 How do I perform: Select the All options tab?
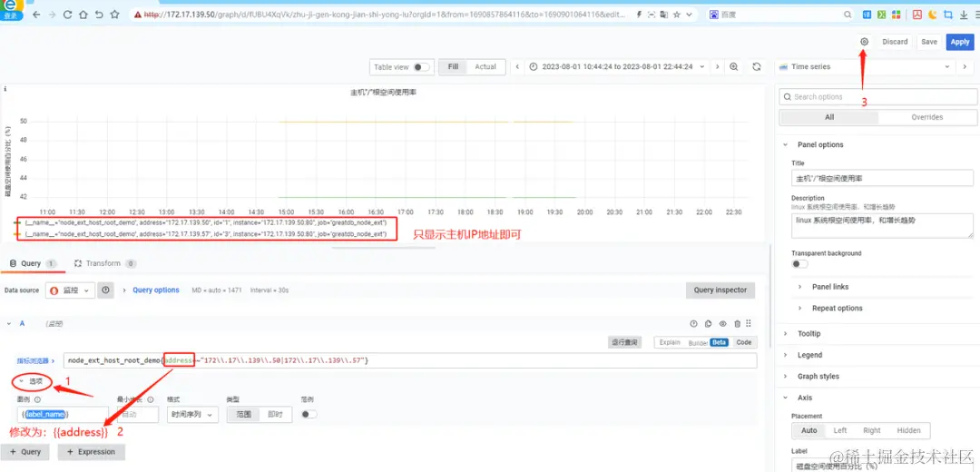(x=828, y=117)
